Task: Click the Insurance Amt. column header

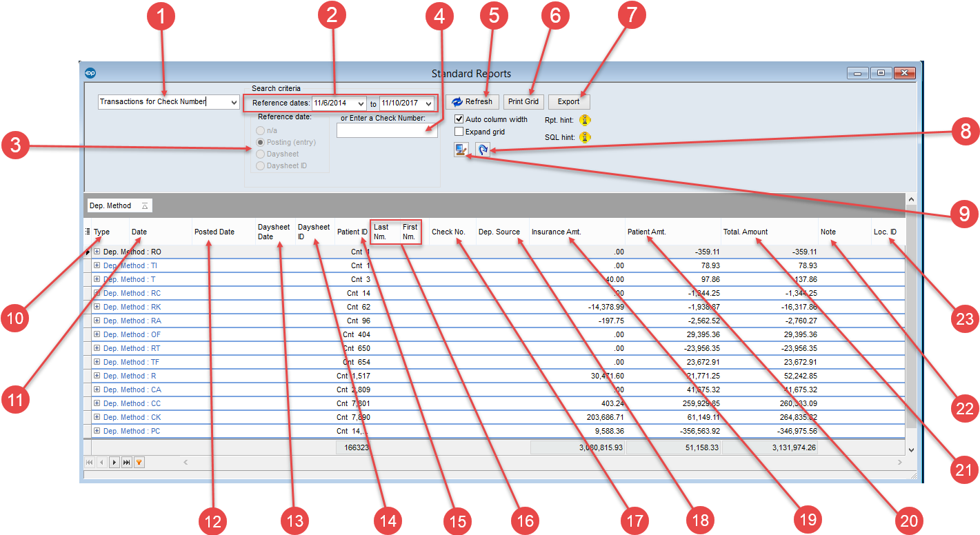Action: pyautogui.click(x=577, y=232)
